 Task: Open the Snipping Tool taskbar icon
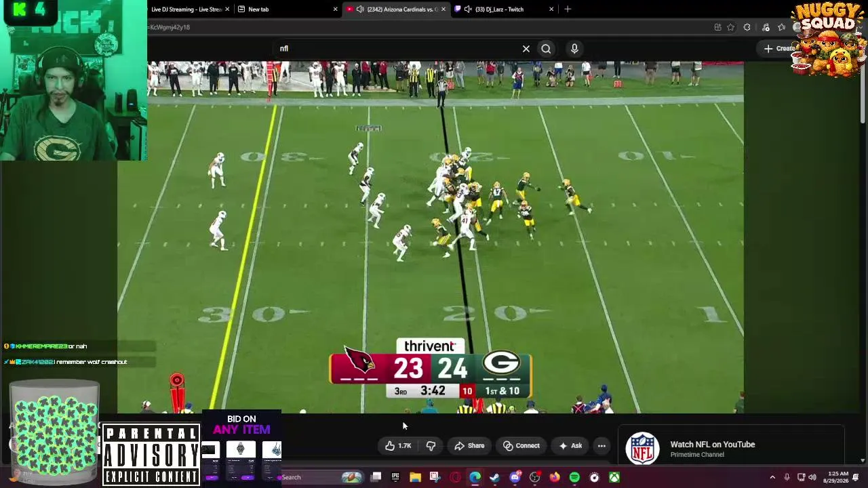[435, 477]
